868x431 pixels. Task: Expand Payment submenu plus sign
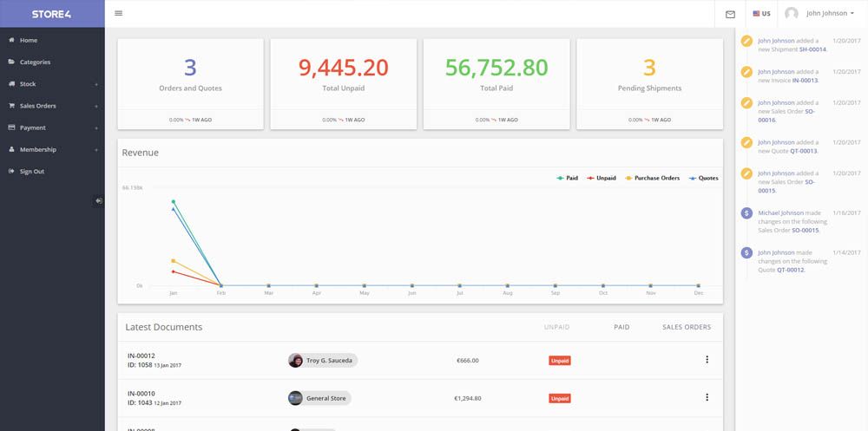96,128
